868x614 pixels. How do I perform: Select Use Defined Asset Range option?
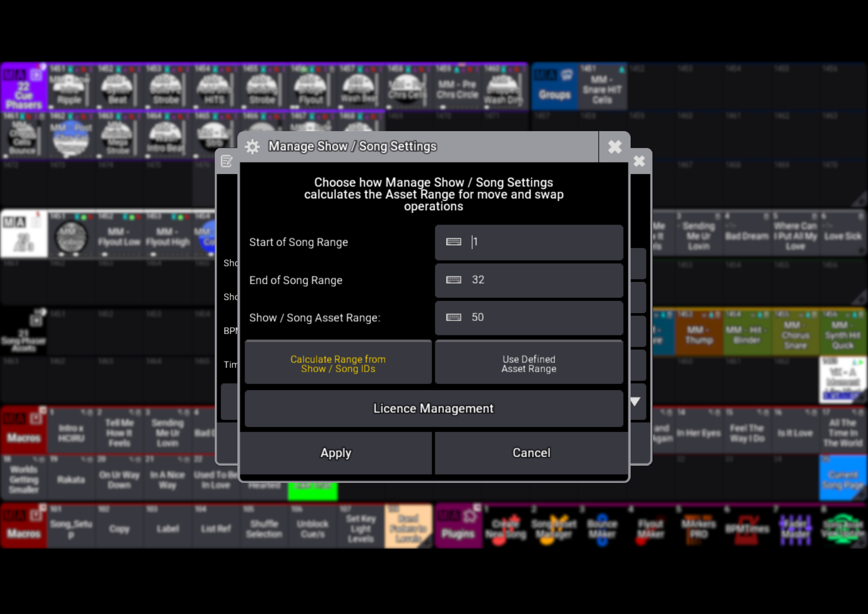529,363
